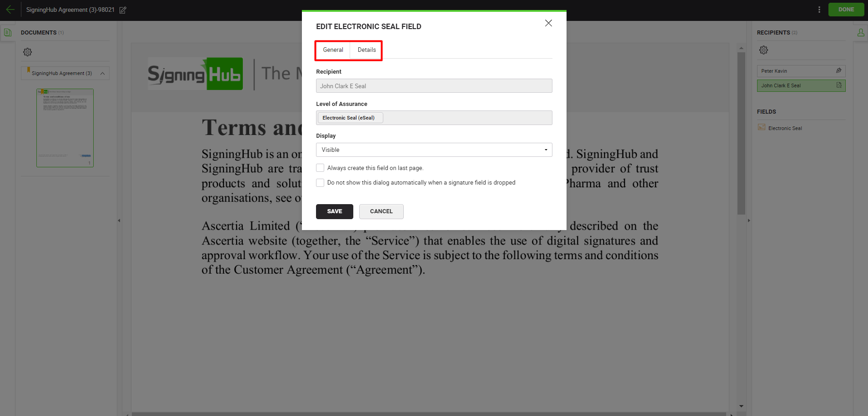Click the green back arrow icon
Viewport: 868px width, 416px height.
10,10
